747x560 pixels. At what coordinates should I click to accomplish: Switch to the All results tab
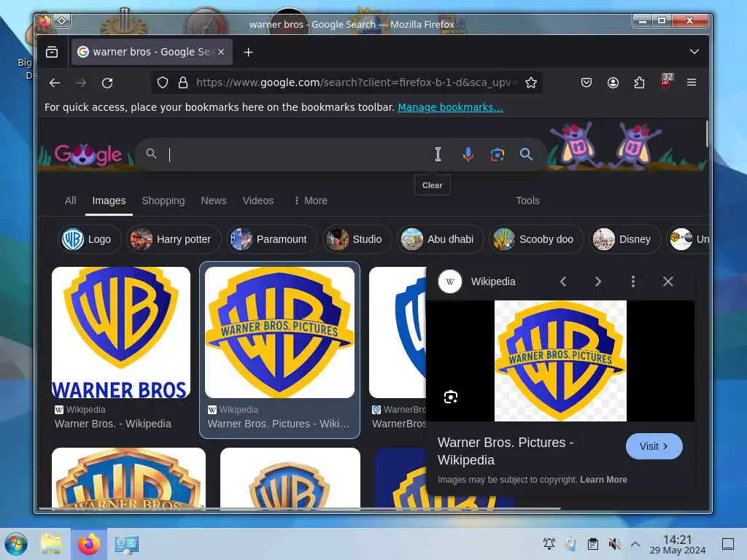click(71, 201)
